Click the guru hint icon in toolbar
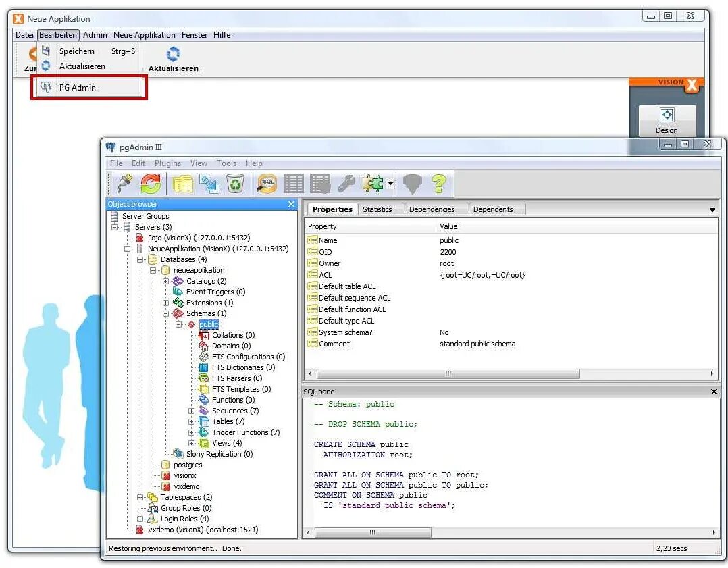The height and width of the screenshot is (568, 728). pos(412,184)
